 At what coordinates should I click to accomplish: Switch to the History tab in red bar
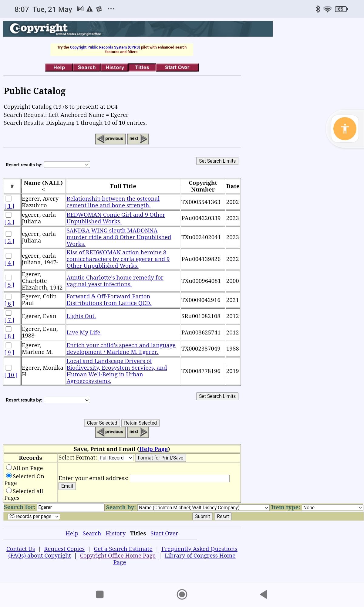[115, 67]
